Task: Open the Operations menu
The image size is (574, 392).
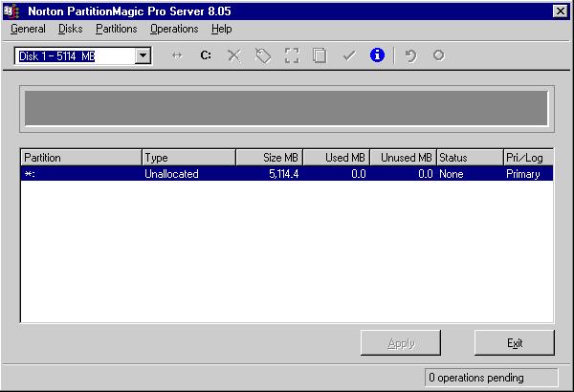Action: (174, 29)
